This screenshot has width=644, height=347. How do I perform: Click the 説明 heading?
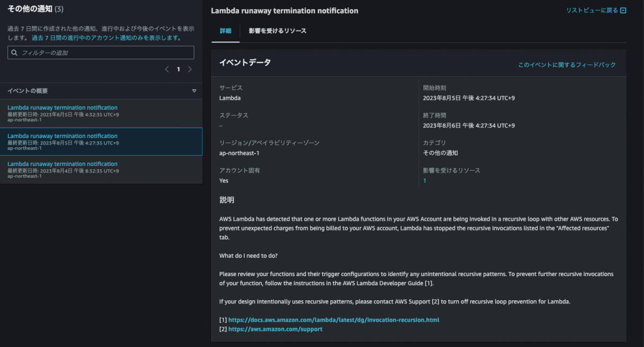click(x=226, y=200)
